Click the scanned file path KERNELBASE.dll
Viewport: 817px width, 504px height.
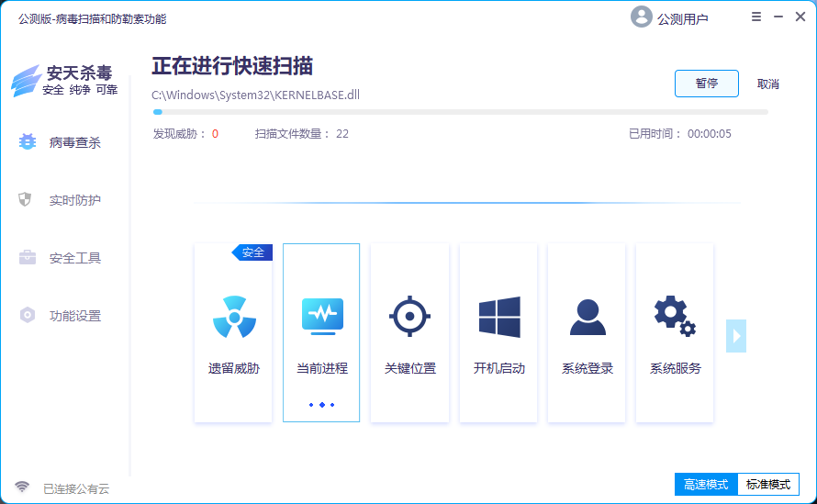point(255,95)
